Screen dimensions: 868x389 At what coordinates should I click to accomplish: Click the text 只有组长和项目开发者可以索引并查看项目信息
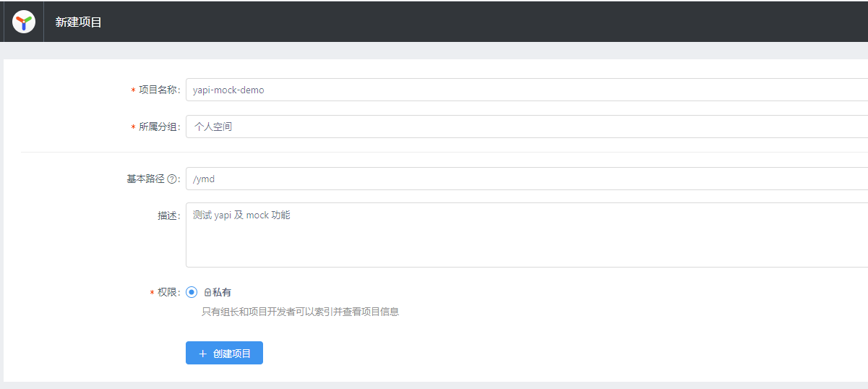tap(300, 312)
